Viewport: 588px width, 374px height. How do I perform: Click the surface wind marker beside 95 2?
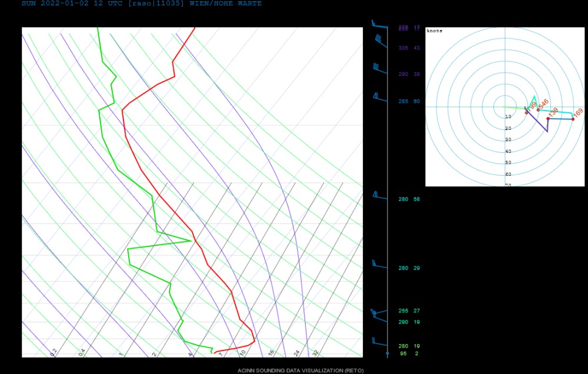point(387,353)
